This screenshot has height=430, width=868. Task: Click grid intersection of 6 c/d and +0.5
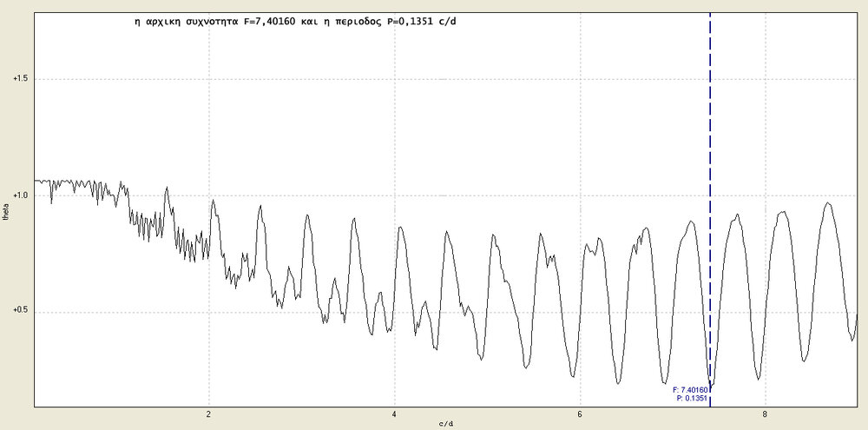pyautogui.click(x=579, y=312)
